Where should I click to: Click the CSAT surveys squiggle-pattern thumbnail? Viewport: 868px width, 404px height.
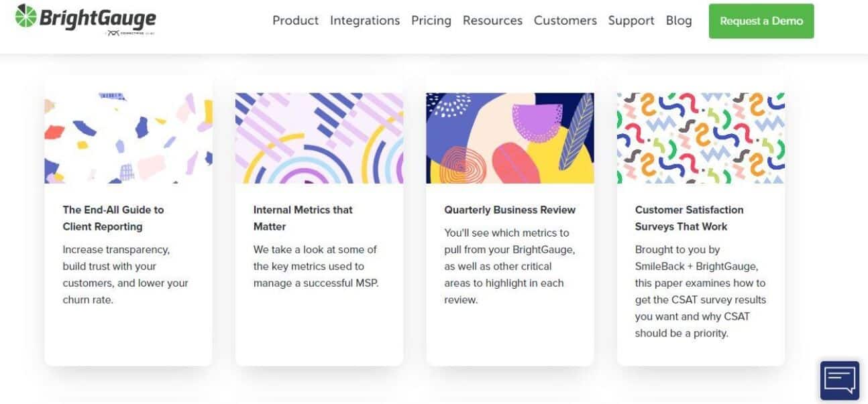700,138
